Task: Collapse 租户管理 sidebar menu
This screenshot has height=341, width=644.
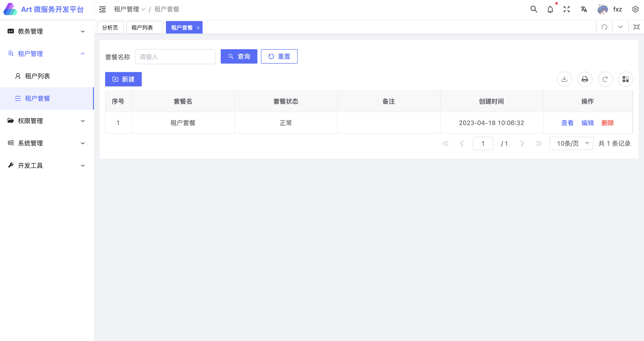Action: 47,53
